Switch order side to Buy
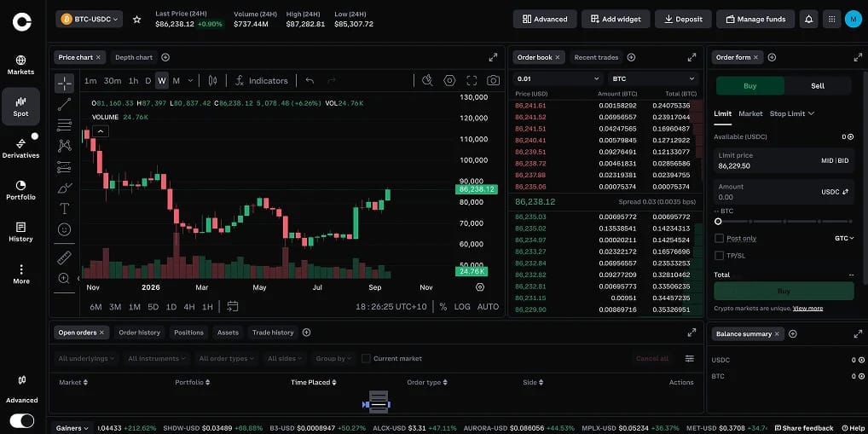The width and height of the screenshot is (868, 434). (750, 86)
